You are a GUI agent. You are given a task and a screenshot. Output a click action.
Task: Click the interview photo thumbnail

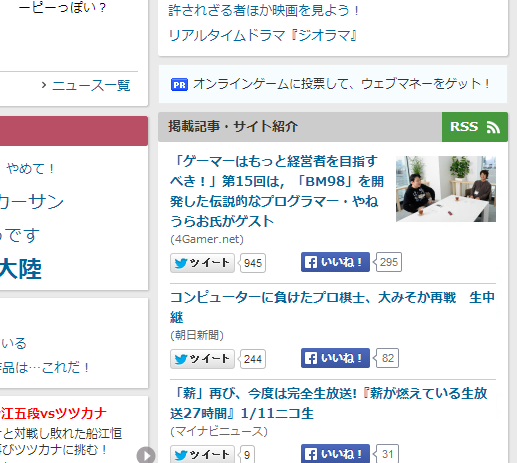point(446,189)
